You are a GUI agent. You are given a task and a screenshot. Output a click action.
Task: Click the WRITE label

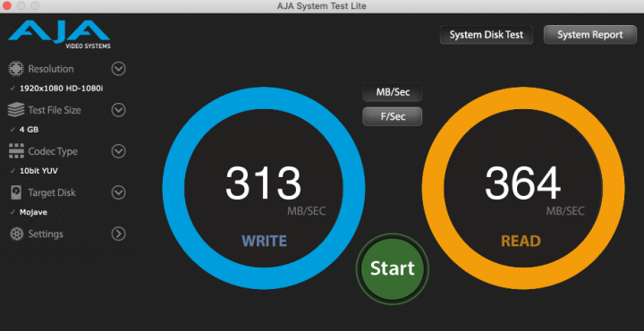coord(264,241)
